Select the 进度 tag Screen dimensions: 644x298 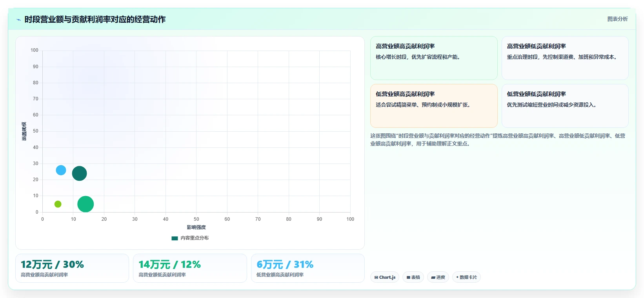click(438, 277)
